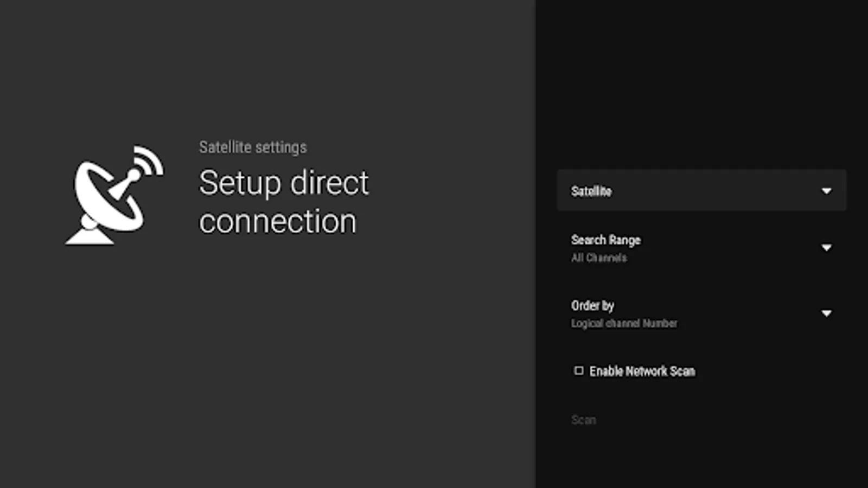Click the All Channels value text
Screen dimensions: 868x488
click(x=599, y=258)
